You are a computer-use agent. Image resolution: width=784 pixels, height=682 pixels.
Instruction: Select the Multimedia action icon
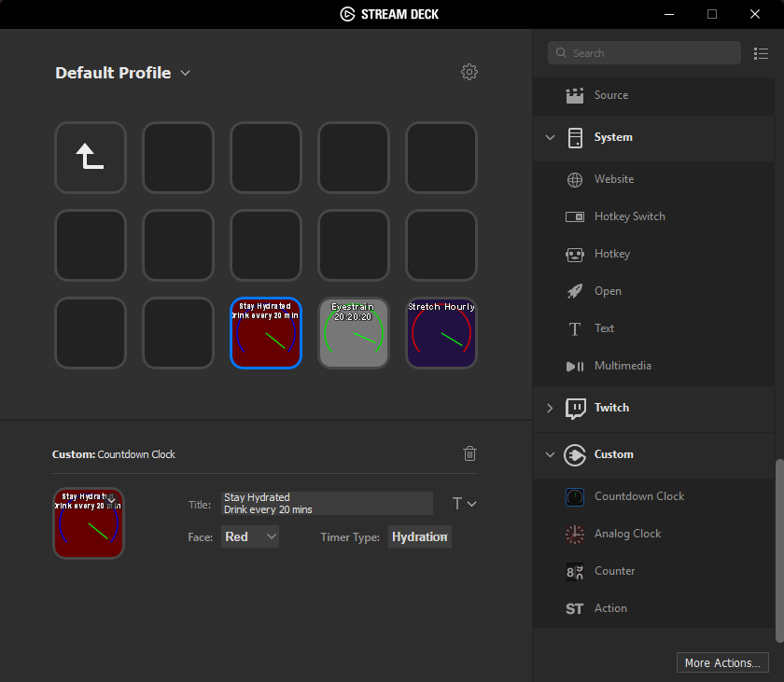[575, 367]
